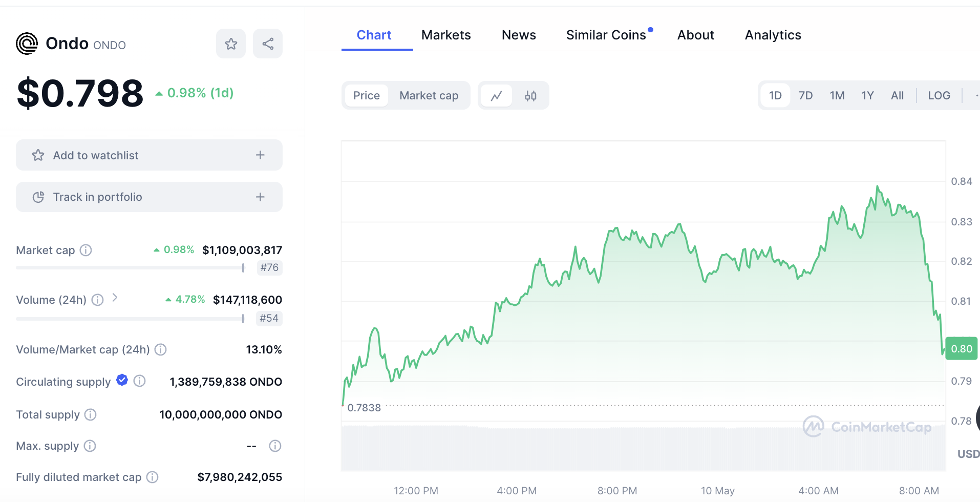Open the Similar Coins tab

[x=606, y=35]
